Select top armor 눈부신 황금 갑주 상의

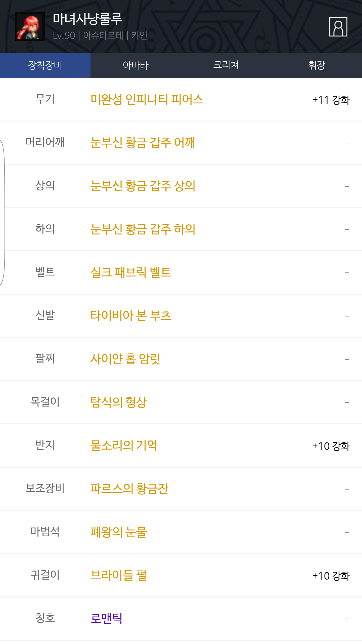[x=143, y=186]
